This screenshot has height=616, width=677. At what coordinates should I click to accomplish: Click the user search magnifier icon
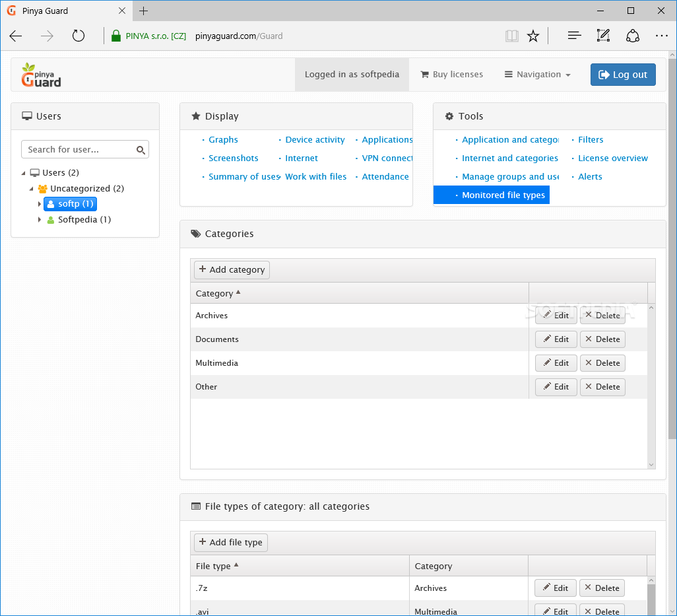tap(141, 150)
